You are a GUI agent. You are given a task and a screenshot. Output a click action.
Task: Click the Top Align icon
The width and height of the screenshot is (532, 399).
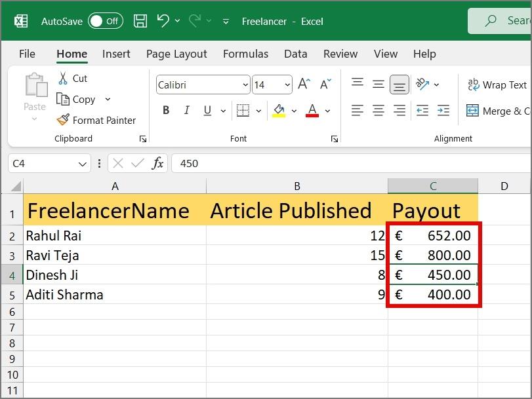[358, 83]
